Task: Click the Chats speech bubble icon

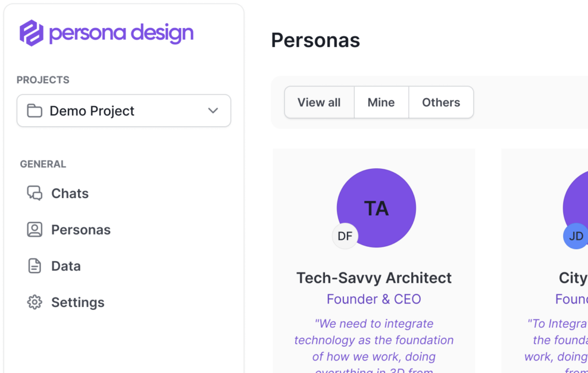Action: tap(35, 193)
